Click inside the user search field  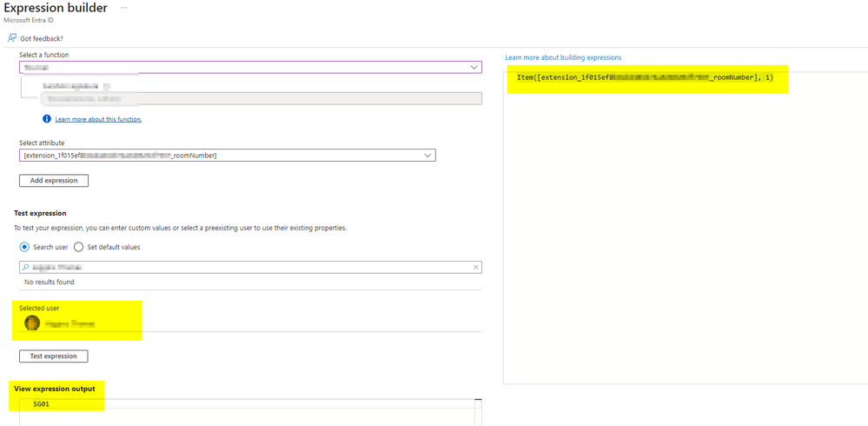tap(250, 267)
